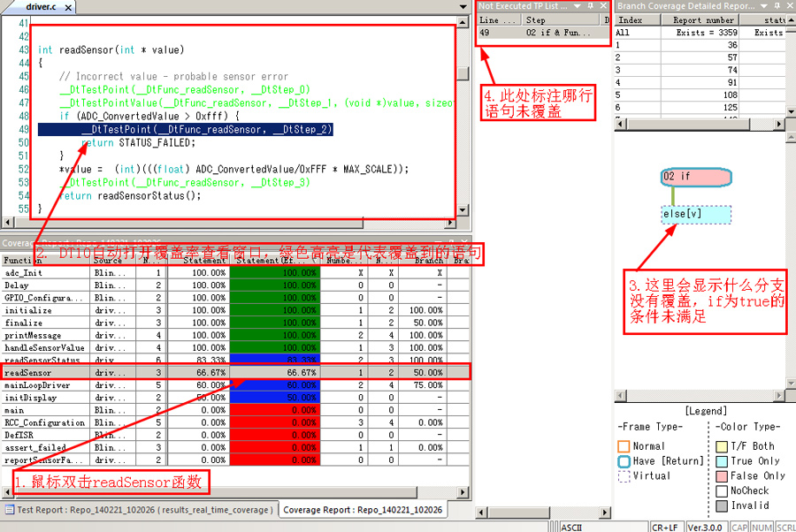Image resolution: width=796 pixels, height=532 pixels.
Task: Click the highlighted __DtStep_2 code line 49
Action: 186,130
